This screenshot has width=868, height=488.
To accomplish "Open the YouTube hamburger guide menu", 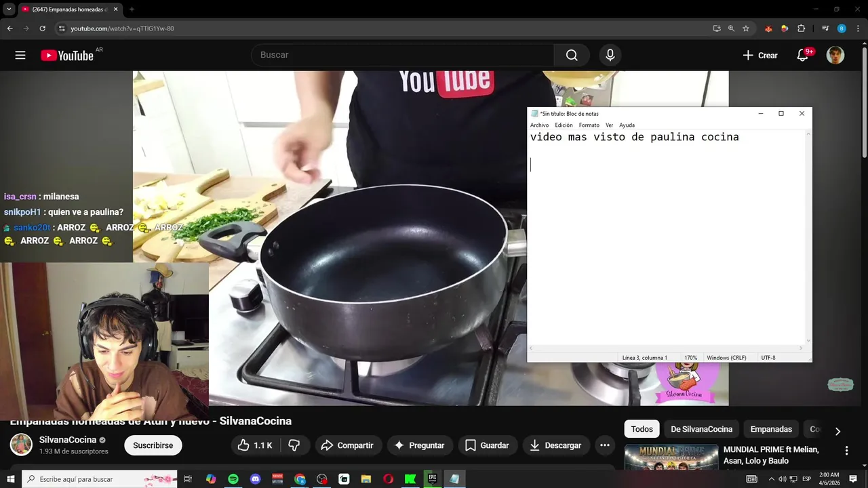I will point(20,56).
